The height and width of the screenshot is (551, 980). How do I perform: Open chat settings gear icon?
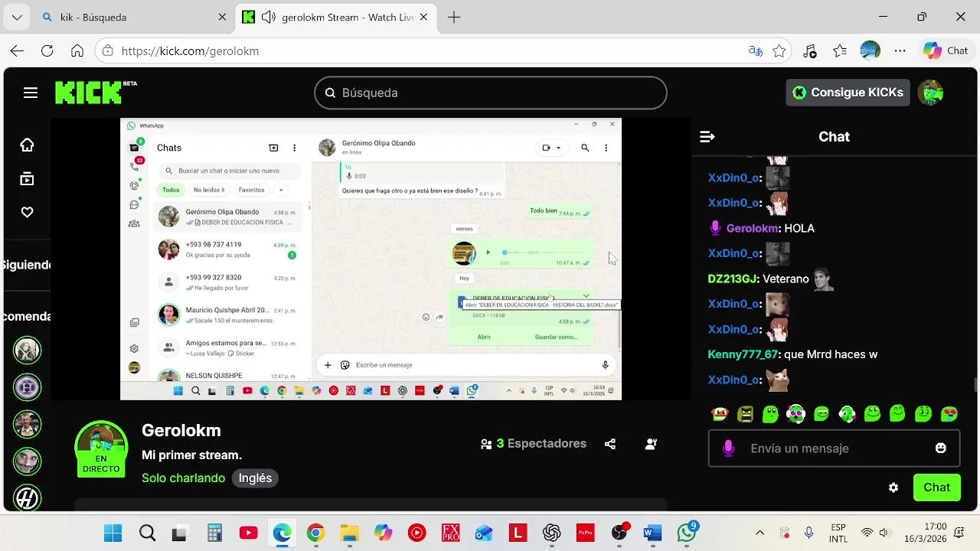point(893,487)
